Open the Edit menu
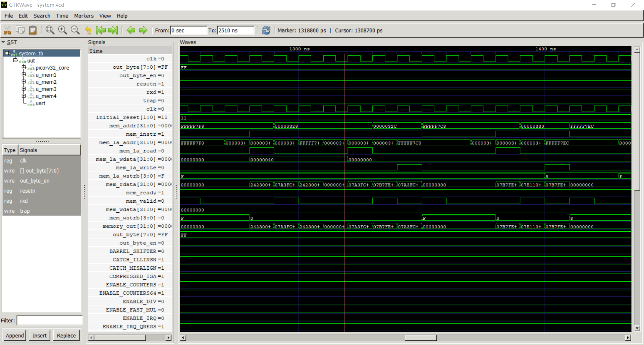Screen dimensions: 644x345 [23, 16]
